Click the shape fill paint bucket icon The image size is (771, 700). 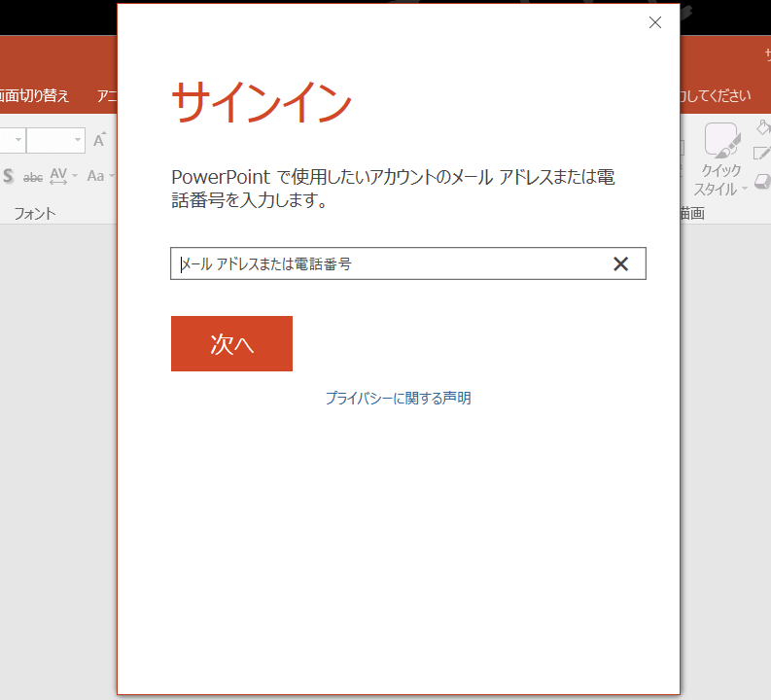pos(762,127)
